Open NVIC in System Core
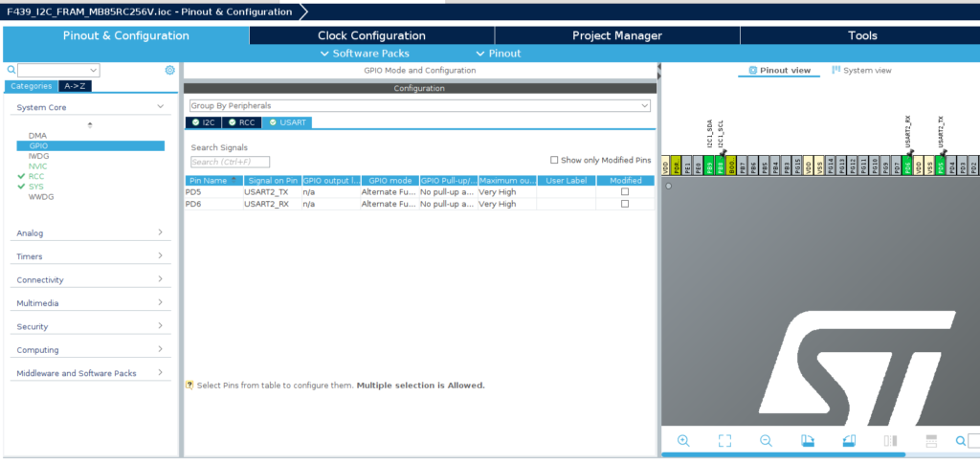This screenshot has width=980, height=463. click(37, 166)
